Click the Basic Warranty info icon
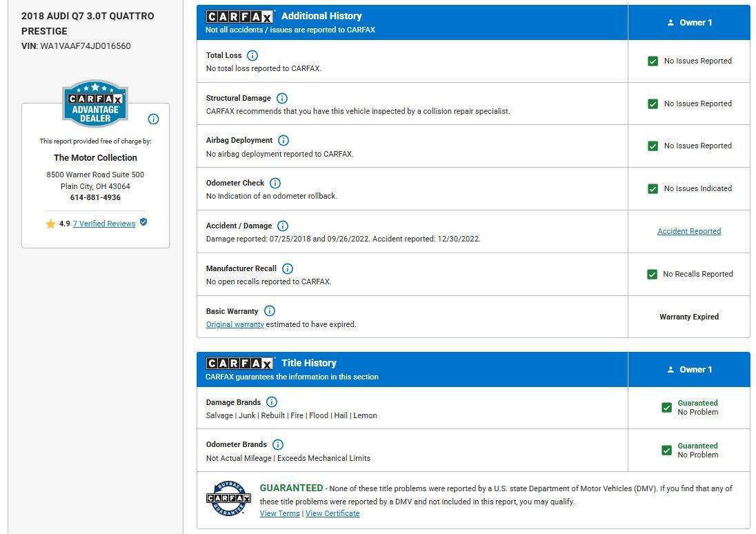Image resolution: width=756 pixels, height=534 pixels. pyautogui.click(x=270, y=311)
